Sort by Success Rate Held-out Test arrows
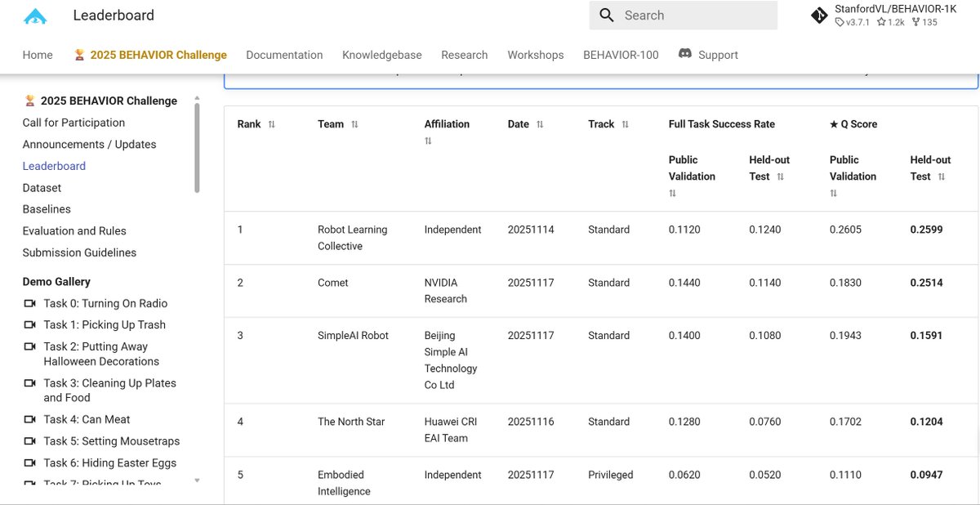The height and width of the screenshot is (505, 980). [x=781, y=177]
